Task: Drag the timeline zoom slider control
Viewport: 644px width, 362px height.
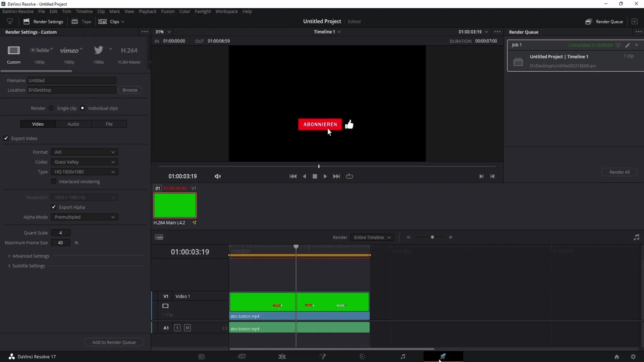Action: pyautogui.click(x=432, y=237)
